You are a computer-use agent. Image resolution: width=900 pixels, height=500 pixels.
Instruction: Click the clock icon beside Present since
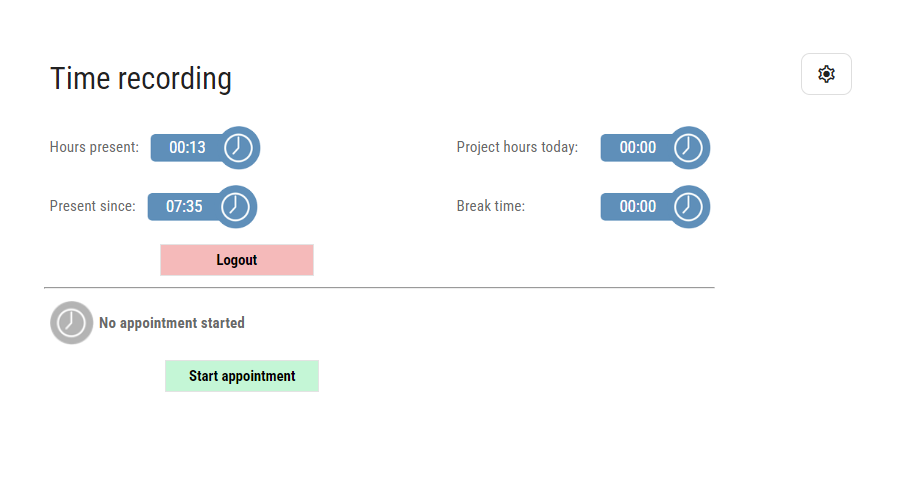point(235,207)
